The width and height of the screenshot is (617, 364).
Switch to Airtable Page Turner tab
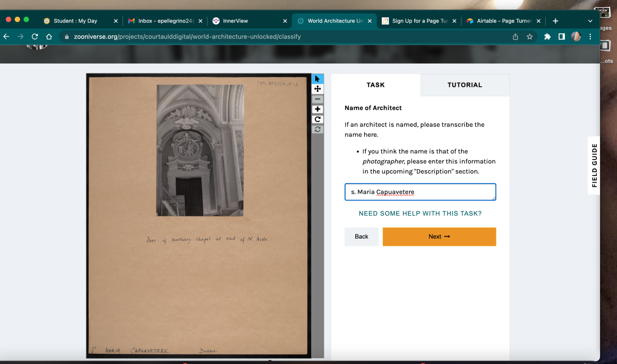coord(504,21)
